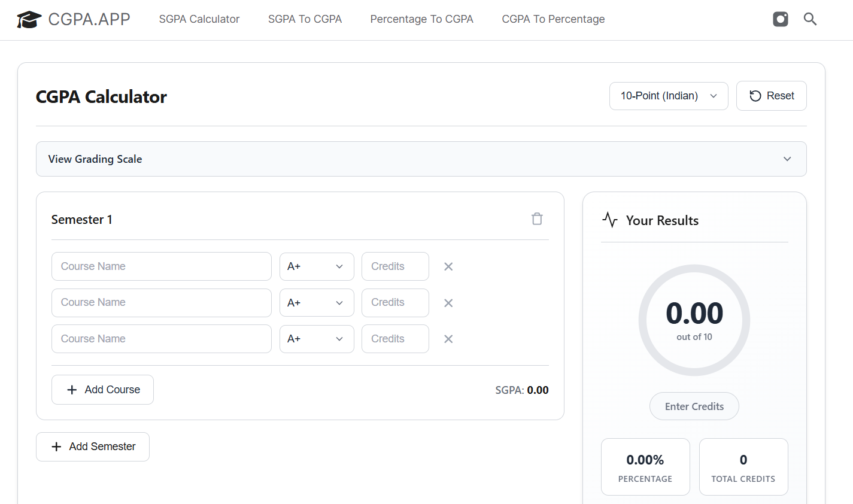This screenshot has width=853, height=504.
Task: Open third course grade dropdown
Action: pyautogui.click(x=316, y=339)
